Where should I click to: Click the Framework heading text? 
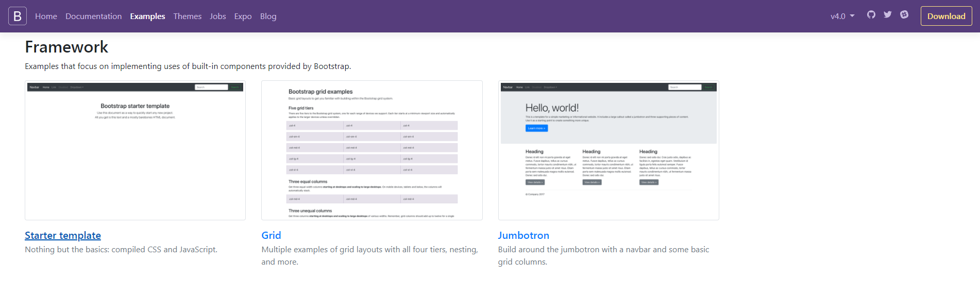pyautogui.click(x=66, y=47)
